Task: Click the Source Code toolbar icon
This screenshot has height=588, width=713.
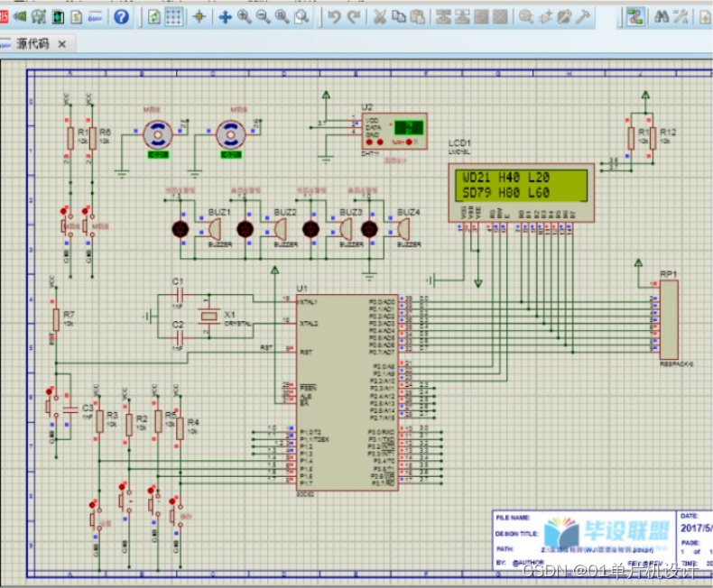Action: pyautogui.click(x=95, y=17)
